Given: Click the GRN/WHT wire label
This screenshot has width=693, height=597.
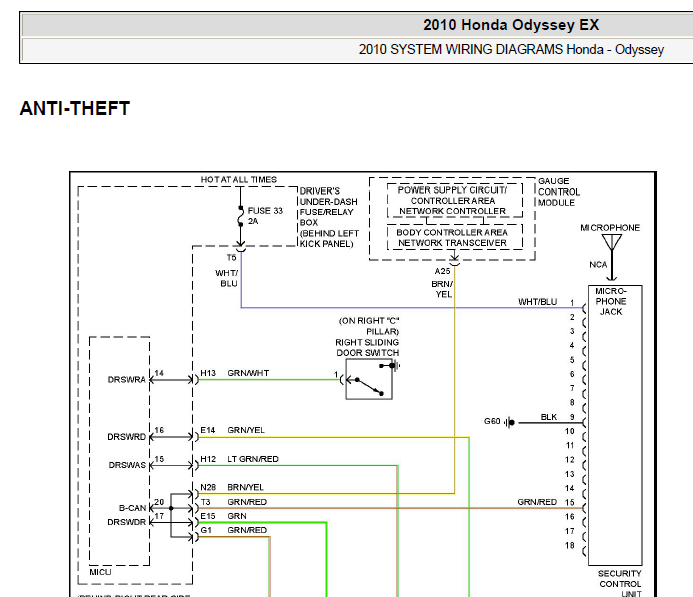Looking at the screenshot, I should point(248,373).
